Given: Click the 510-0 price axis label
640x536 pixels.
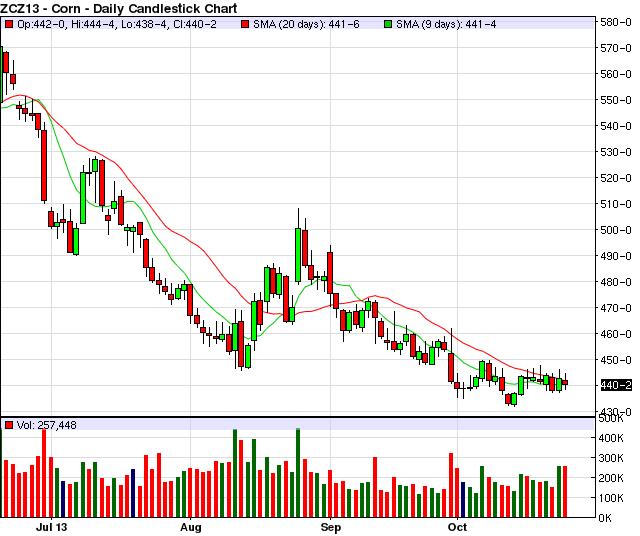Looking at the screenshot, I should 616,204.
